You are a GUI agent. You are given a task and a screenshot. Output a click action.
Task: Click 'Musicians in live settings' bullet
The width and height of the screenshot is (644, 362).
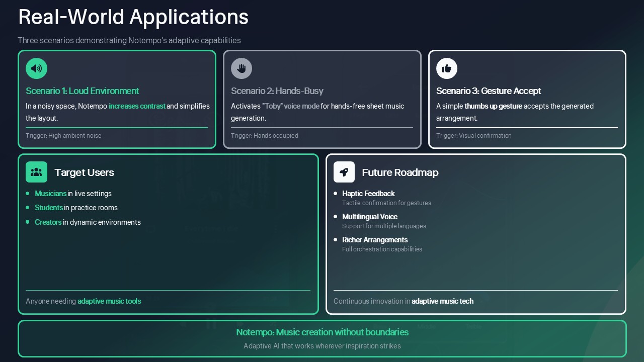[73, 194]
